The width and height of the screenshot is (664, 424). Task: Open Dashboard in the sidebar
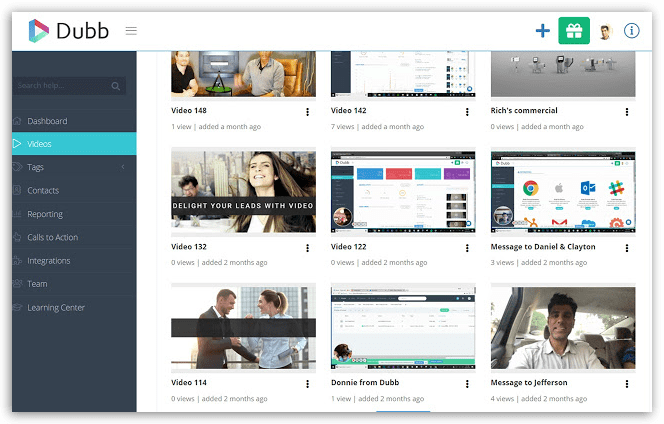click(47, 121)
